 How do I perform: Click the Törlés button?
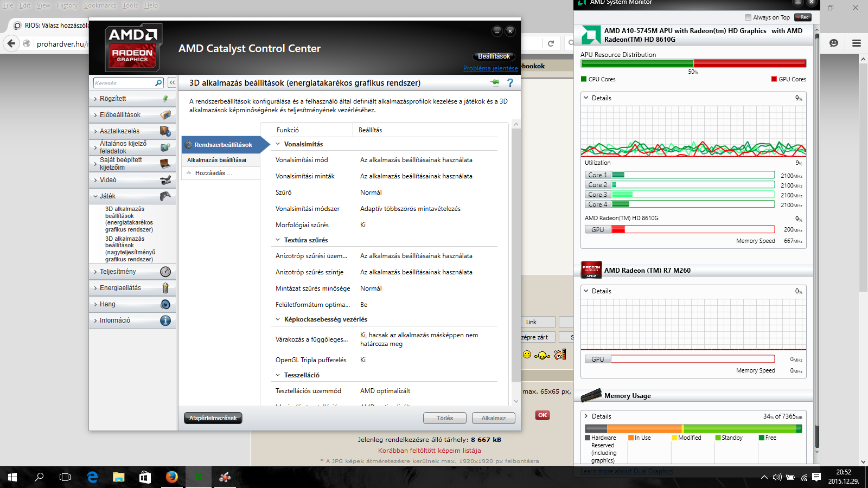point(445,418)
